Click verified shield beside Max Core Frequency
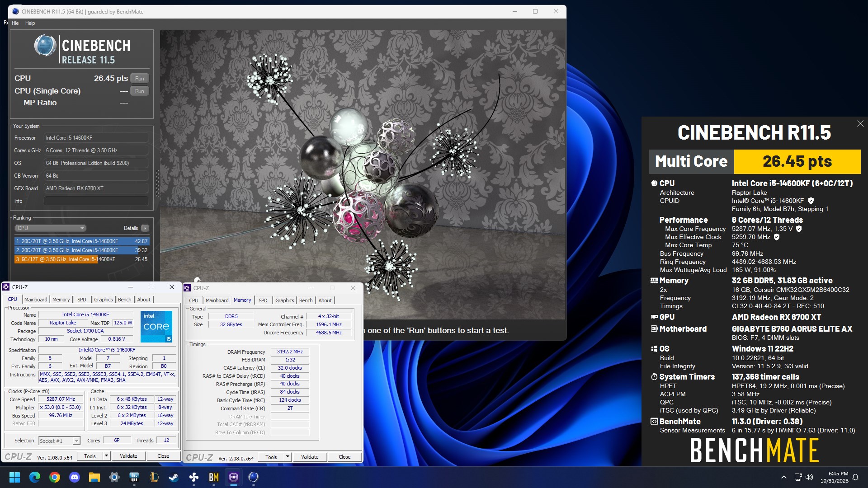The width and height of the screenshot is (868, 488). click(799, 229)
